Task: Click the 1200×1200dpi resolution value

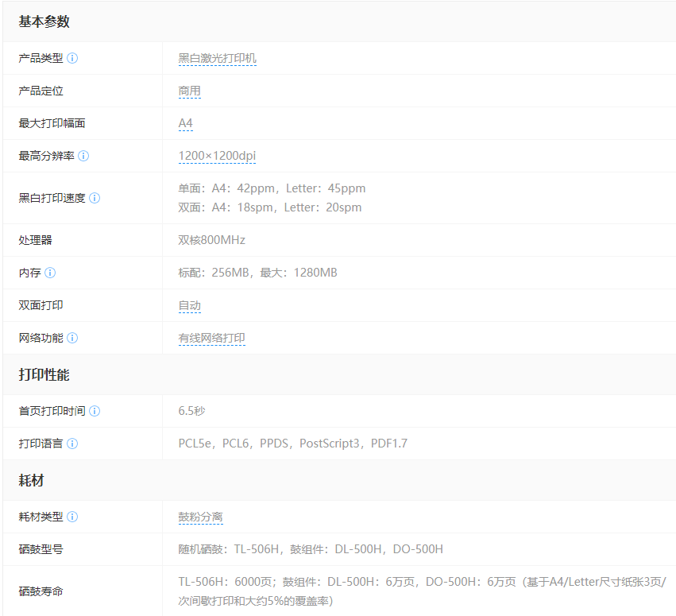Action: click(x=217, y=157)
